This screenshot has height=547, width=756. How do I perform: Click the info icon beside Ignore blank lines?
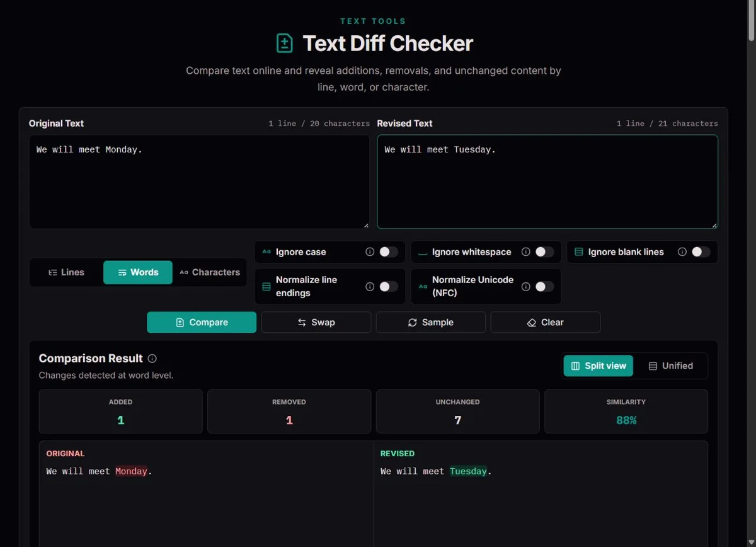click(x=682, y=252)
